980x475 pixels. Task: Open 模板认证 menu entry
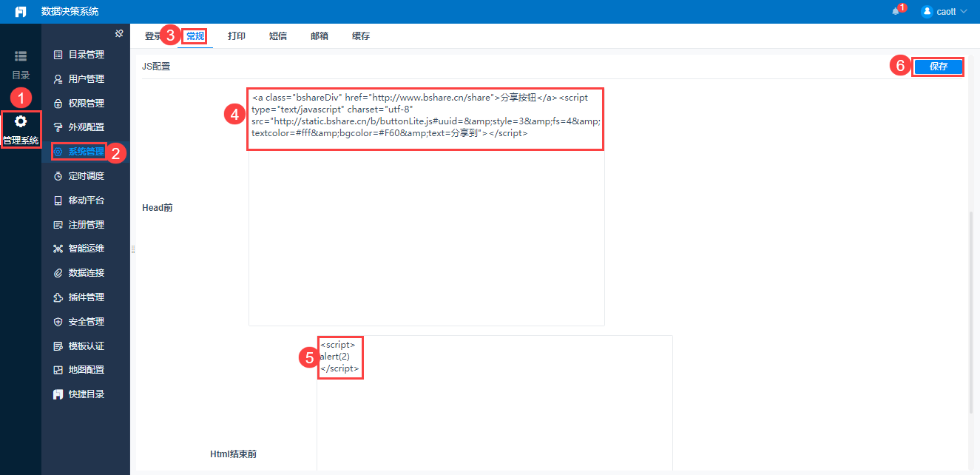point(86,346)
